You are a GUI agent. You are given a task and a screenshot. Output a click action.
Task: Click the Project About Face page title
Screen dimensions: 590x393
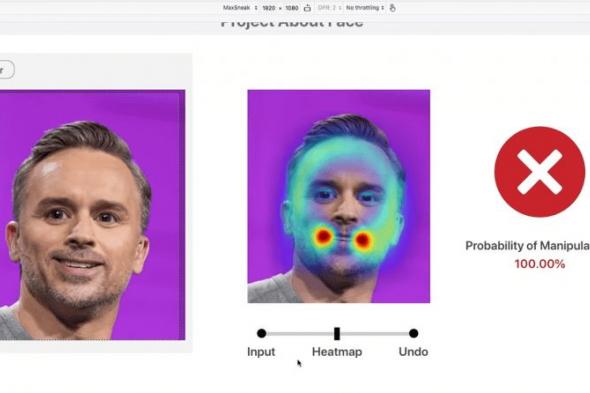(x=292, y=23)
